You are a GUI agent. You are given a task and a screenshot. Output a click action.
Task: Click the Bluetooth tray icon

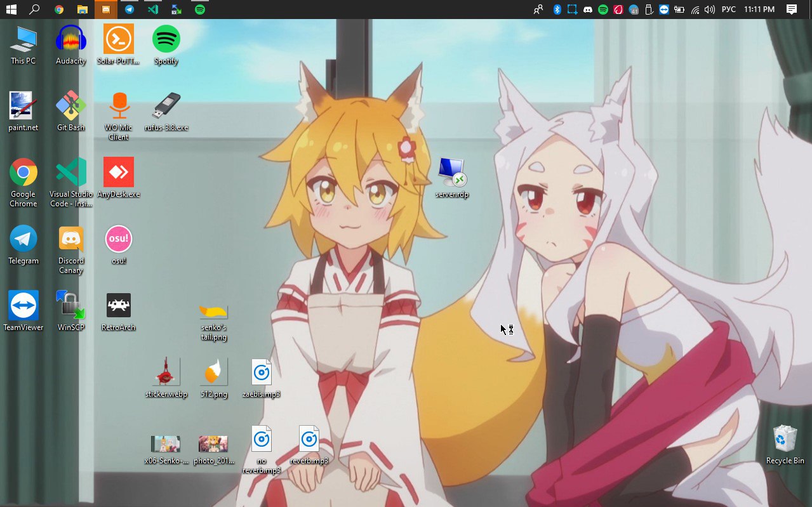coord(557,10)
